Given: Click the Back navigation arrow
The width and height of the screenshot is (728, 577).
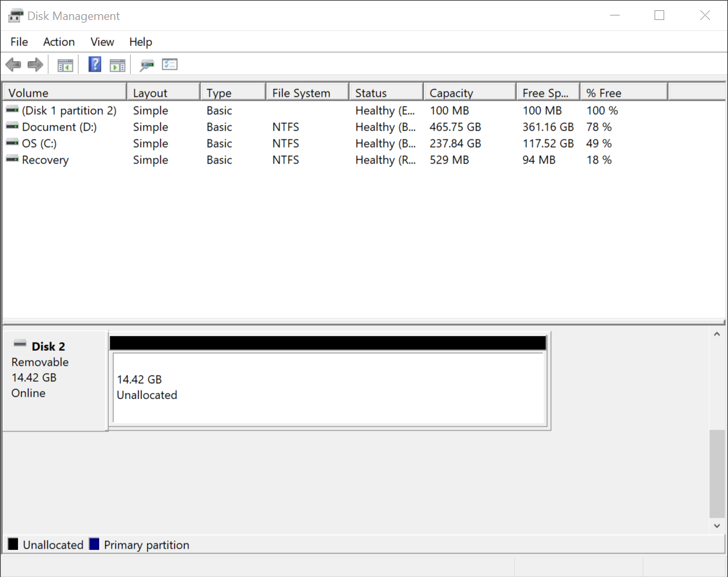Looking at the screenshot, I should pos(13,64).
